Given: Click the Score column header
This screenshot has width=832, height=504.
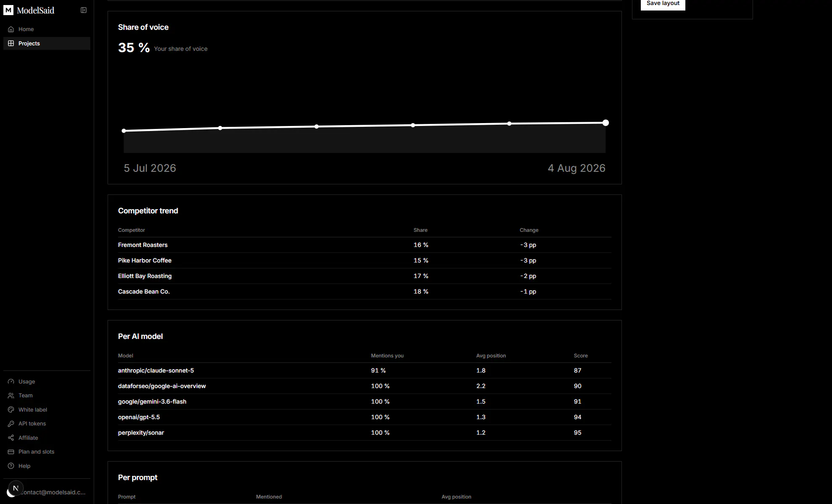Looking at the screenshot, I should pyautogui.click(x=581, y=356).
